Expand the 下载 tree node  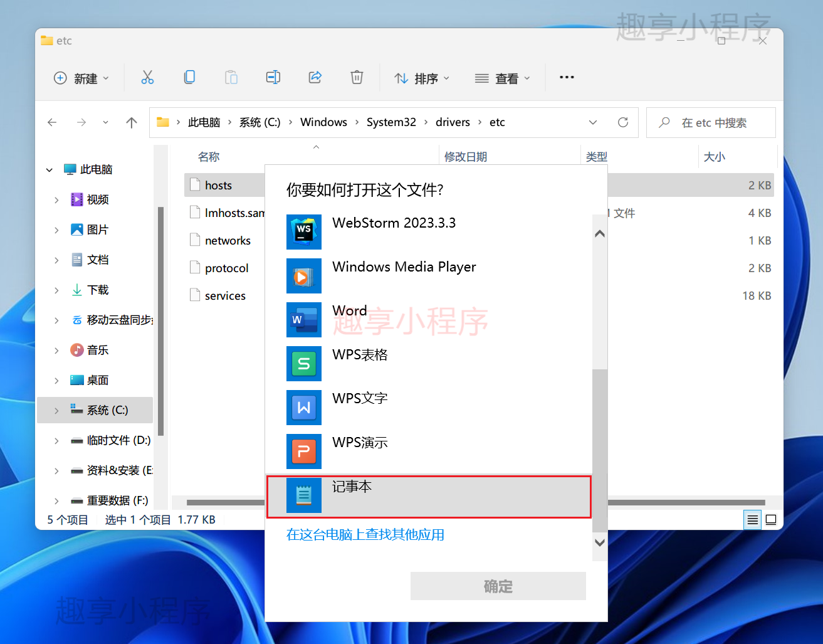56,290
